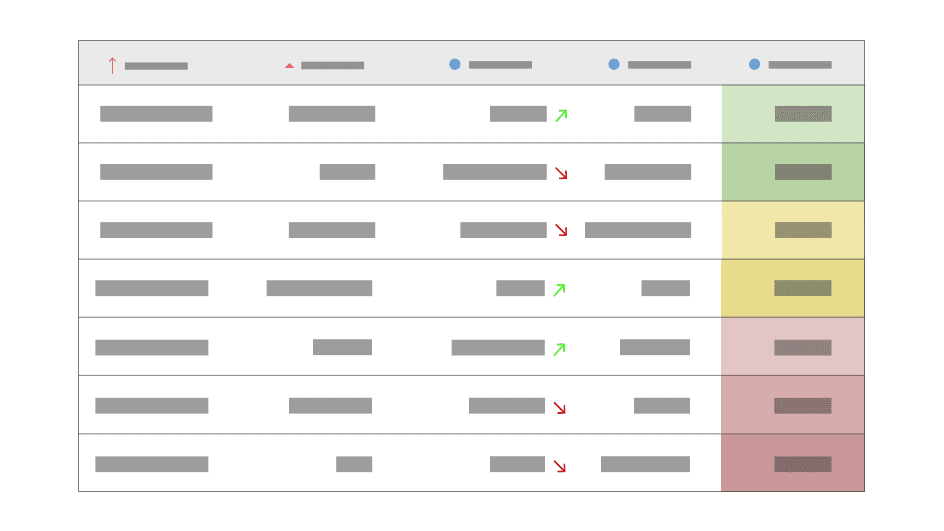Click red up arrow in first column header
The image size is (944, 531).
[112, 65]
